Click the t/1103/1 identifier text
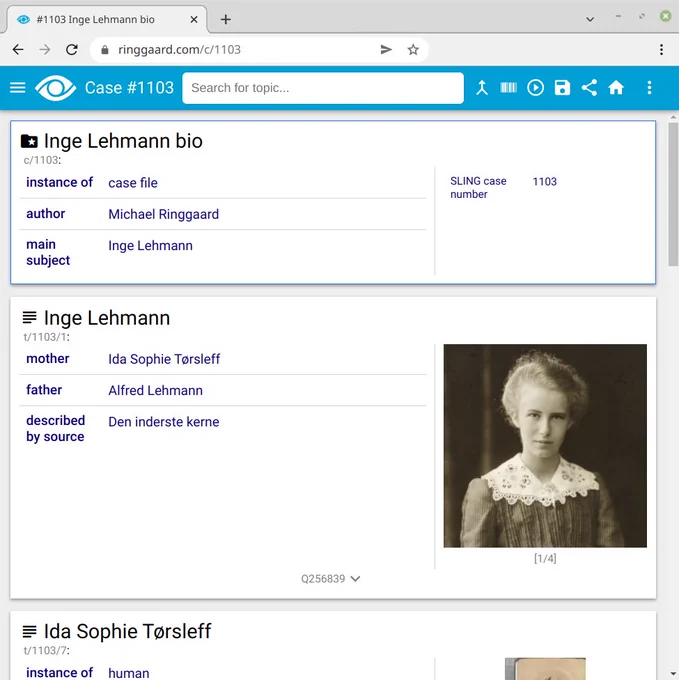The width and height of the screenshot is (679, 680). (x=46, y=337)
